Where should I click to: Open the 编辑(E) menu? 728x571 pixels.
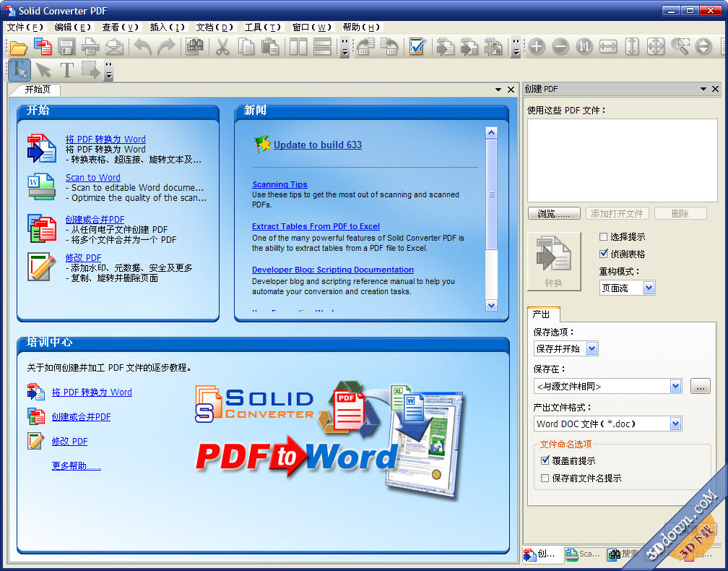click(73, 27)
